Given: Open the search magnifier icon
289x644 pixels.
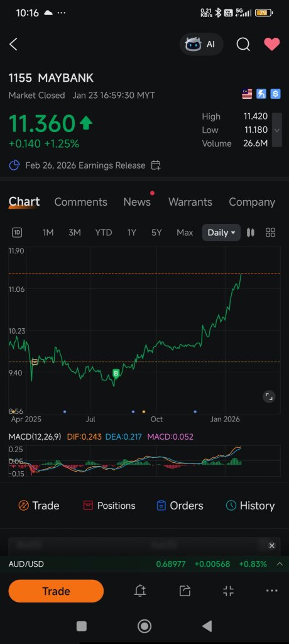Looking at the screenshot, I should click(x=243, y=45).
